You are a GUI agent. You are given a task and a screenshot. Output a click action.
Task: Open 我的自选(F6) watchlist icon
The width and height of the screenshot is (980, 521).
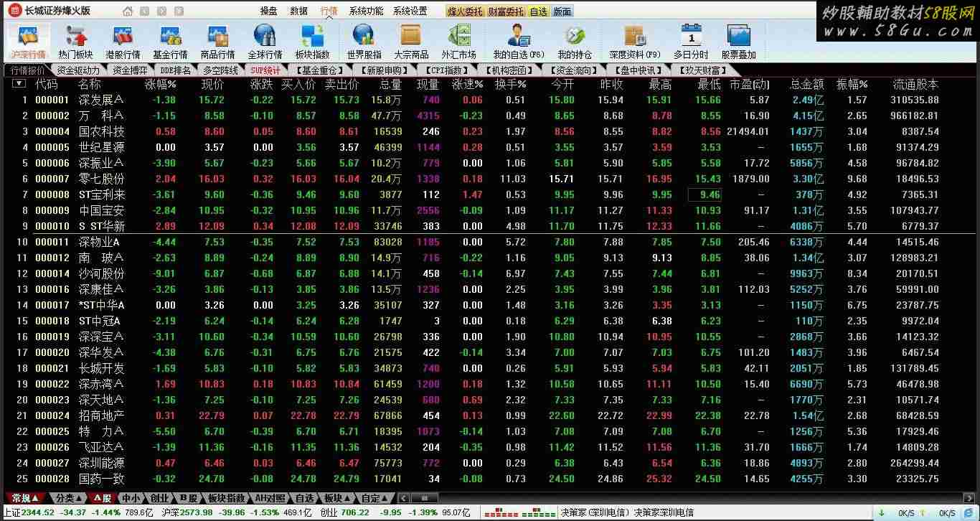[519, 42]
